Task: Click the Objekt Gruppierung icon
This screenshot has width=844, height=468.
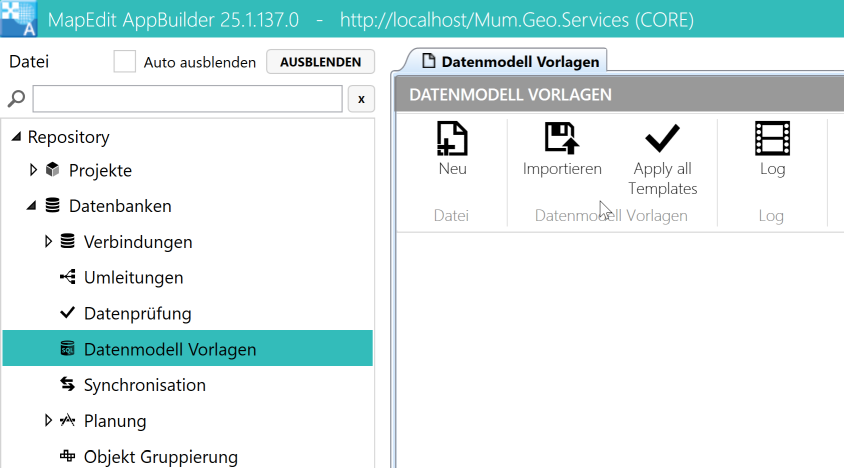Action: tap(68, 457)
